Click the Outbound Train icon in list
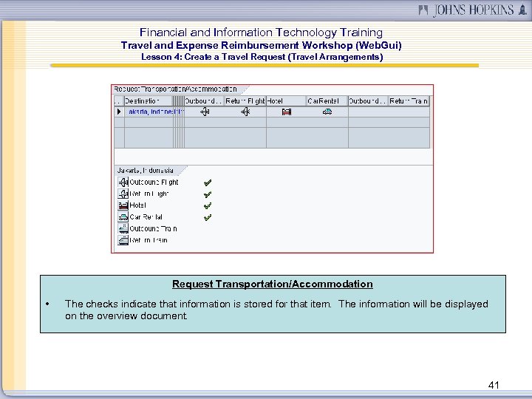532x399 pixels. pyautogui.click(x=123, y=228)
